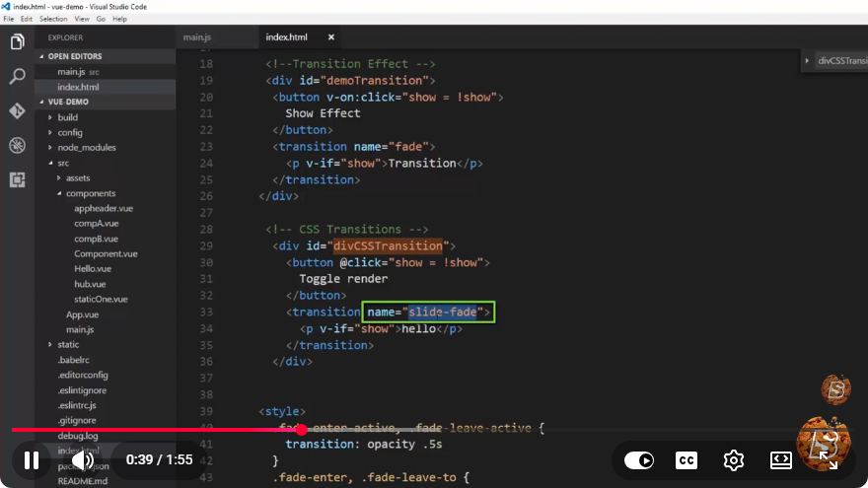Open the Help menu
The width and height of the screenshot is (868, 488).
pos(119,19)
